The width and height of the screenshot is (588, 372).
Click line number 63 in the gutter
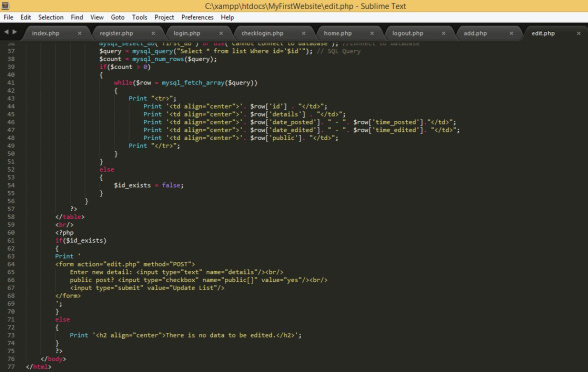click(11, 256)
